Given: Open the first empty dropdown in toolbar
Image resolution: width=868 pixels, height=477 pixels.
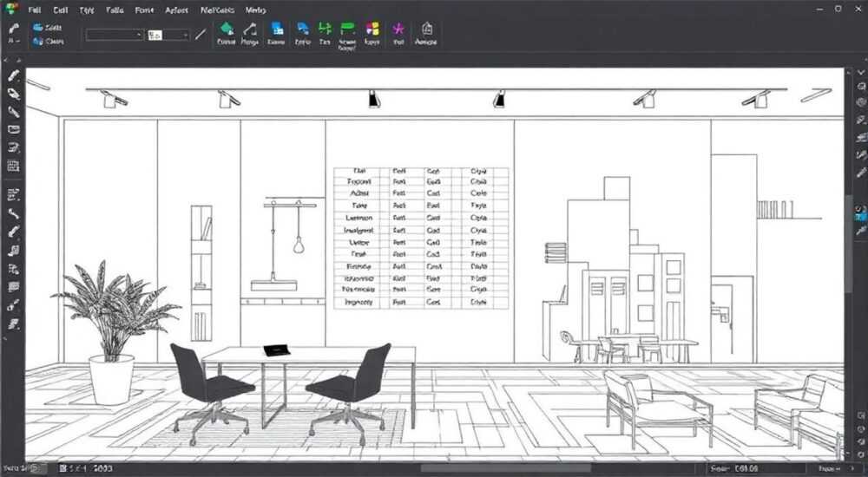Looking at the screenshot, I should [115, 35].
